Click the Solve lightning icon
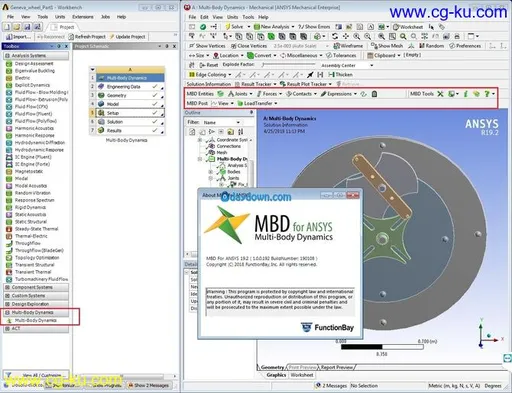Screen dimensions: 512x393 click(228, 27)
